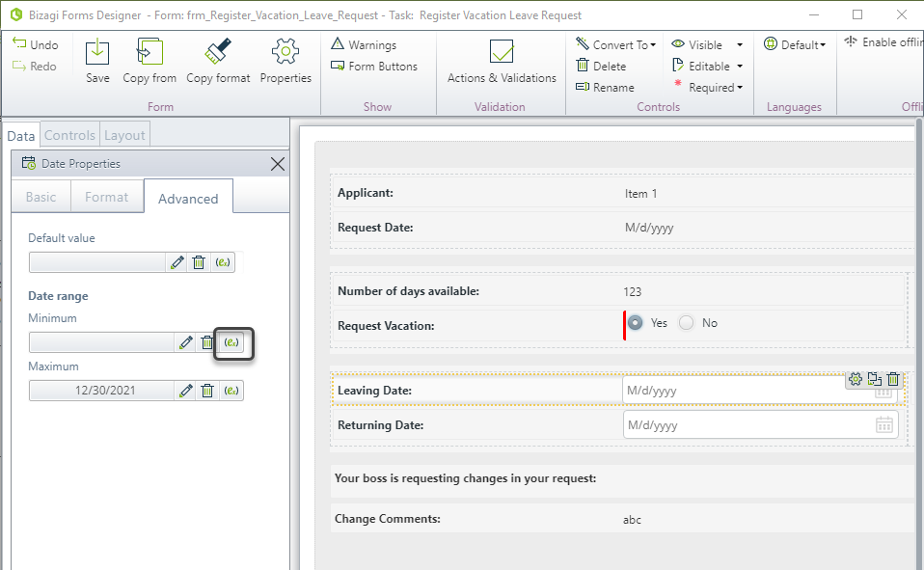Image resolution: width=924 pixels, height=570 pixels.
Task: Open Leaving Date control properties gear
Action: coord(856,379)
